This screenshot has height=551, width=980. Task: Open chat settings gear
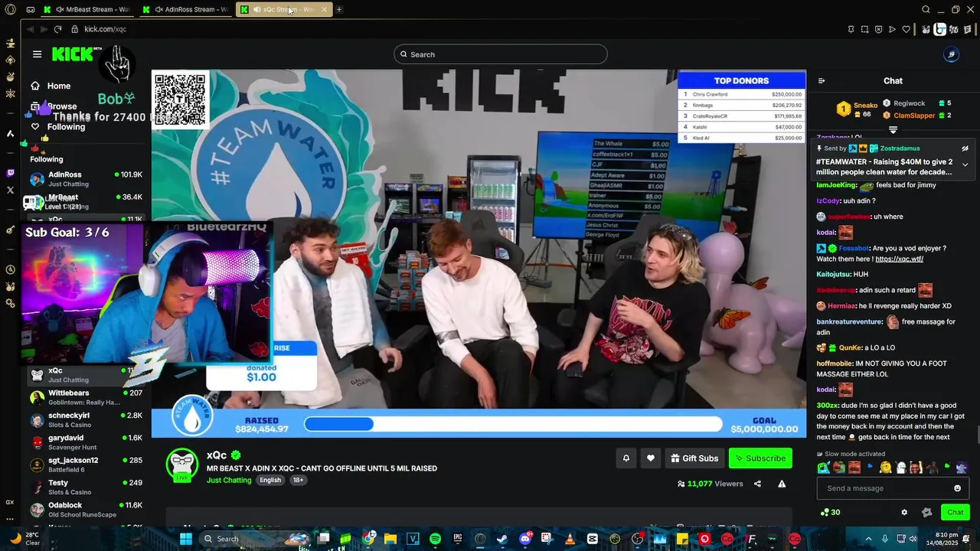click(904, 513)
